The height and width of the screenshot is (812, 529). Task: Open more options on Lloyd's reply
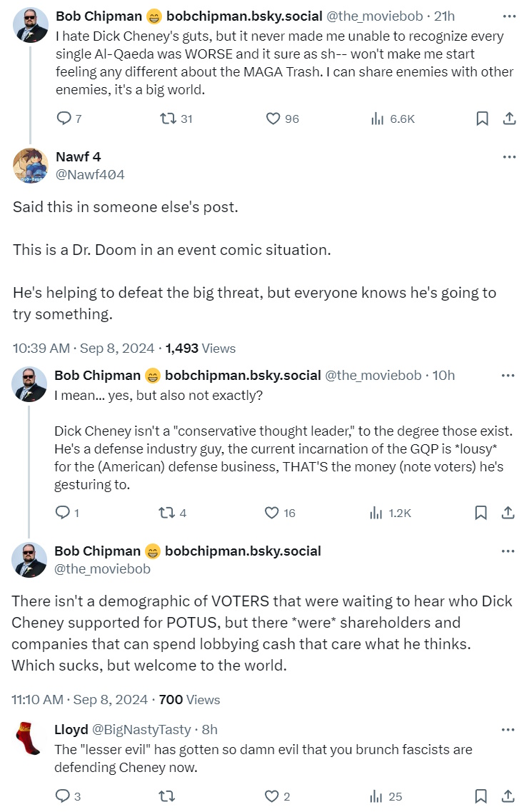tap(509, 729)
